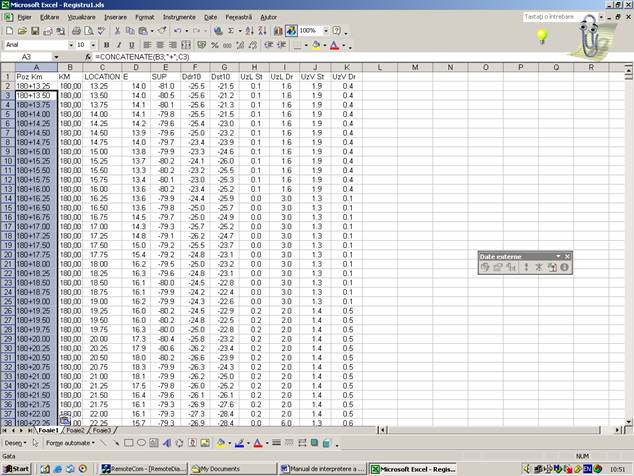The height and width of the screenshot is (476, 634).
Task: Toggle Underline formatting
Action: pyautogui.click(x=131, y=45)
